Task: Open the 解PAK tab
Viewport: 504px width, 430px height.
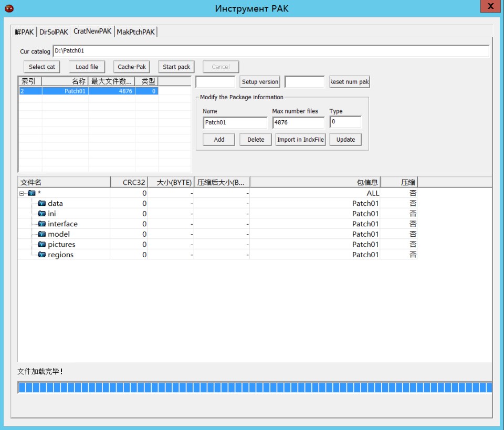Action: 24,32
